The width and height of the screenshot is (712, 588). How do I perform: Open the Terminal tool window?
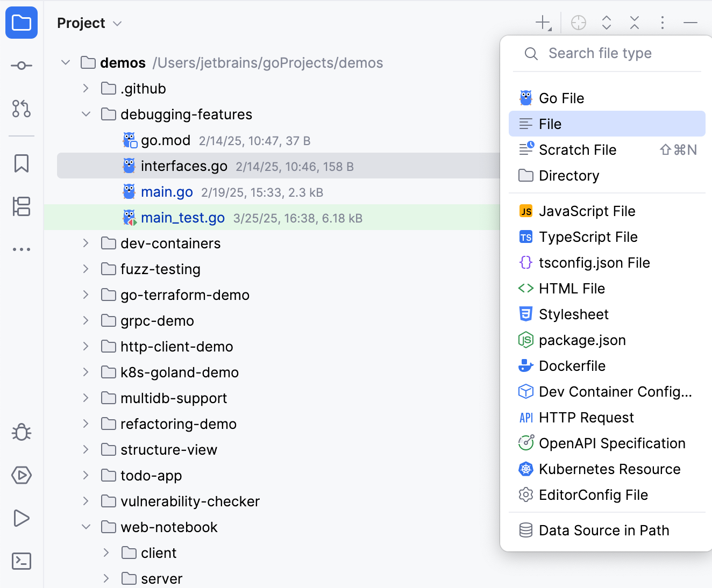point(22,561)
